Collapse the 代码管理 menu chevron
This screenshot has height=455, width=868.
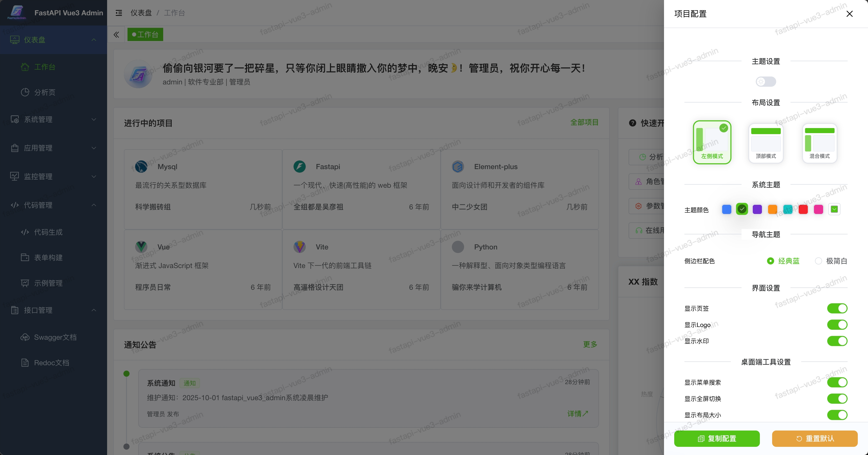94,205
